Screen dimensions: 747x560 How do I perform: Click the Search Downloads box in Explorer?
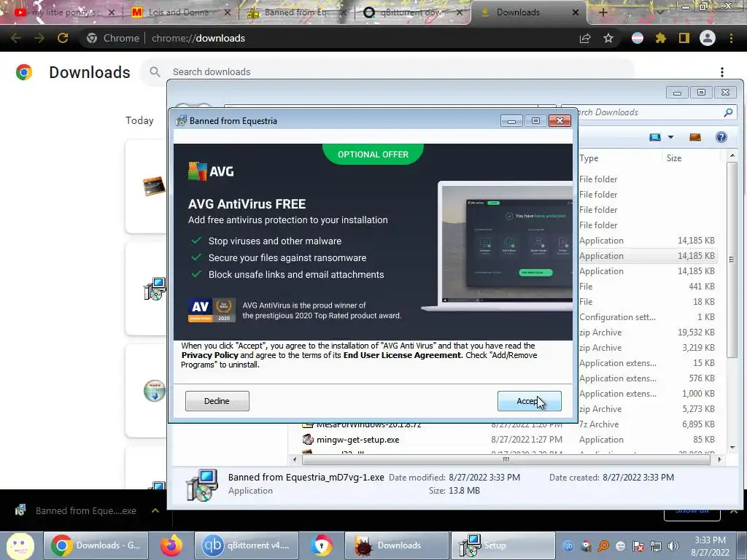(649, 112)
